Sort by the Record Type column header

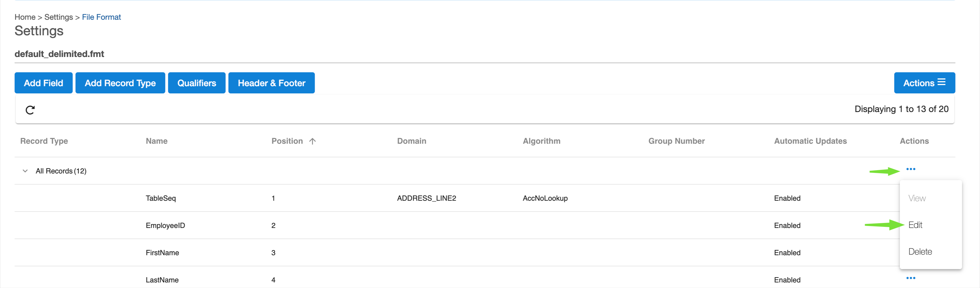click(44, 141)
